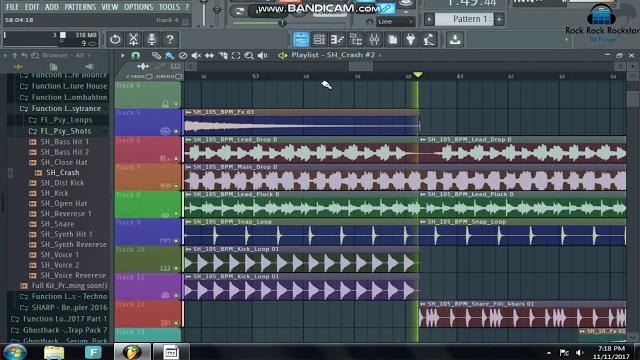Toggle the STRETCH option switch
This screenshot has height=360, width=640.
tap(178, 77)
